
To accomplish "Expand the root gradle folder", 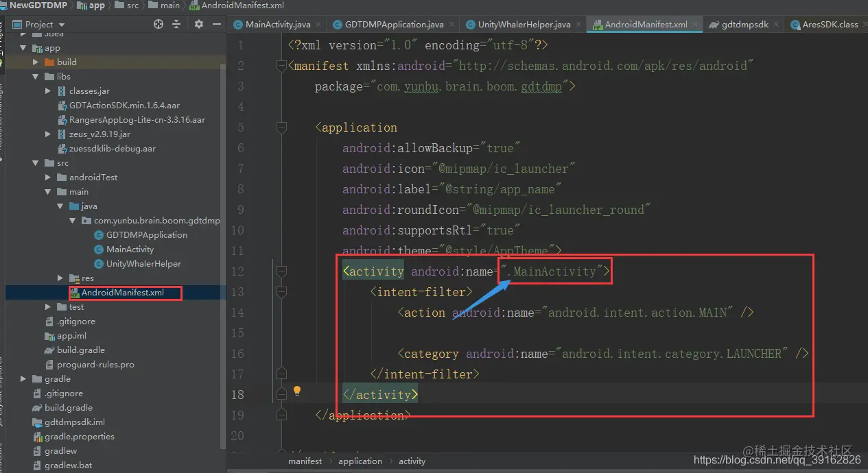I will (24, 378).
